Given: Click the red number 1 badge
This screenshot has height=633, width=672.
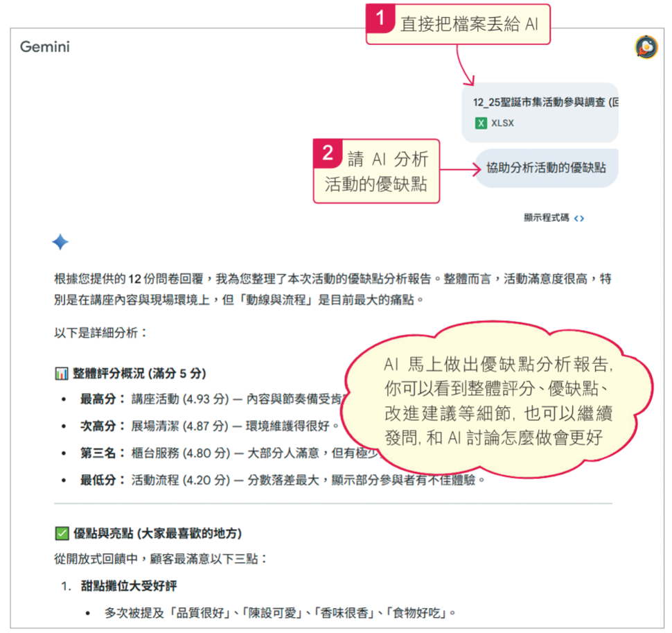Looking at the screenshot, I should [381, 19].
